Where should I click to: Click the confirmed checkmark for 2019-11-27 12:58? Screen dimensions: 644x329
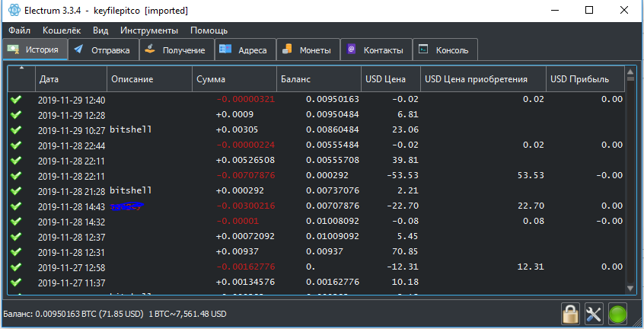16,267
